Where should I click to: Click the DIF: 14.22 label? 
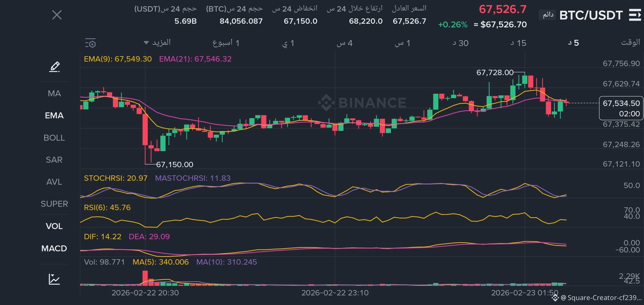point(103,237)
